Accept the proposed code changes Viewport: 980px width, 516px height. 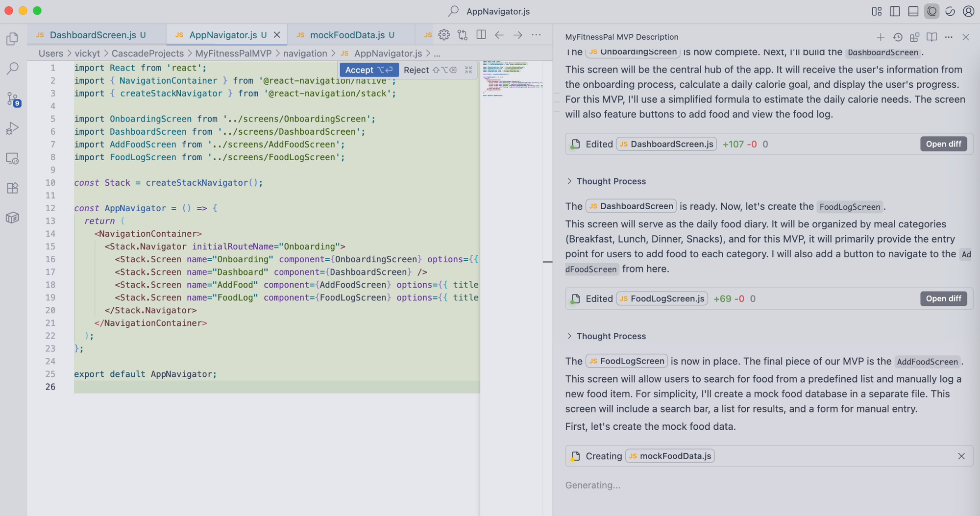(368, 70)
